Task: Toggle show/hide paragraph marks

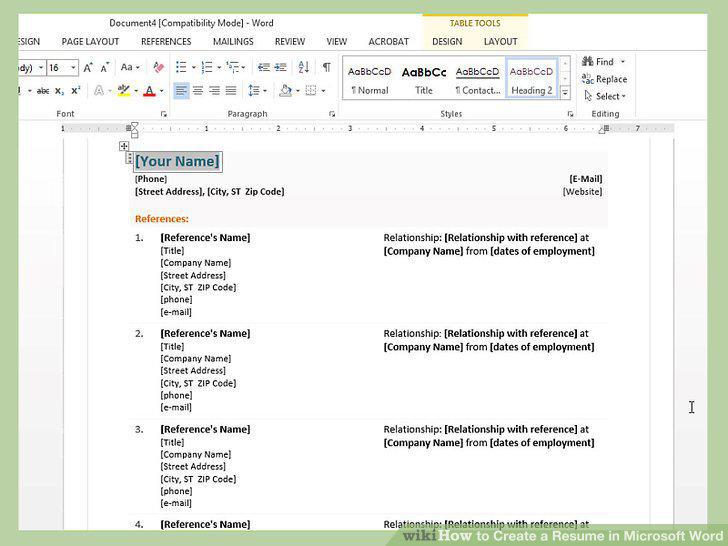Action: coord(327,67)
